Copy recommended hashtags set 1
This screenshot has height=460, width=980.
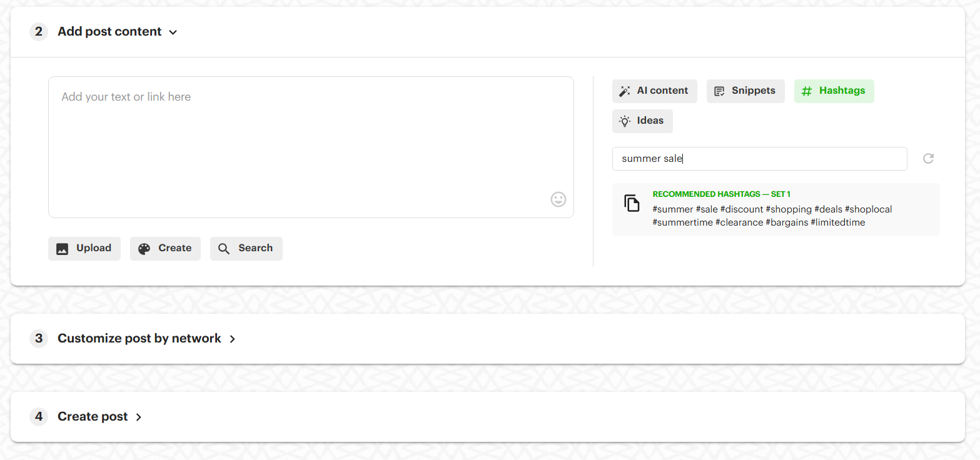pyautogui.click(x=632, y=203)
